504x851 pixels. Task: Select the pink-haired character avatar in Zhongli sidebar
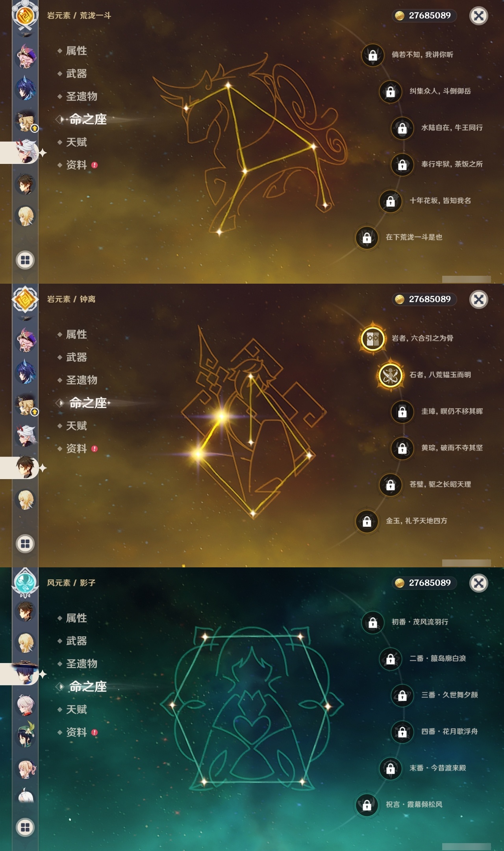(x=26, y=340)
